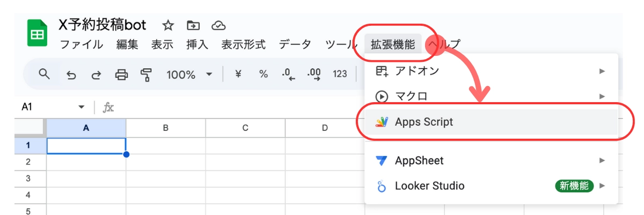Click cell A1

(86, 146)
